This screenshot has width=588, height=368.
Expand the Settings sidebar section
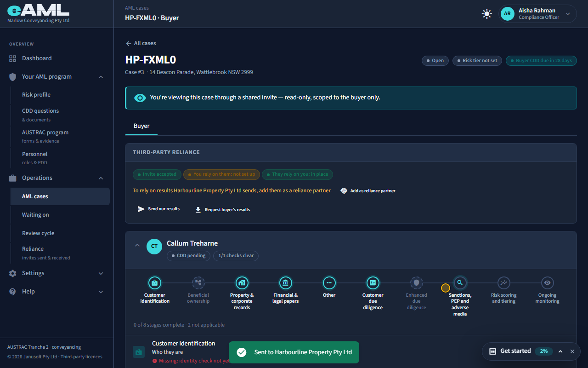101,273
